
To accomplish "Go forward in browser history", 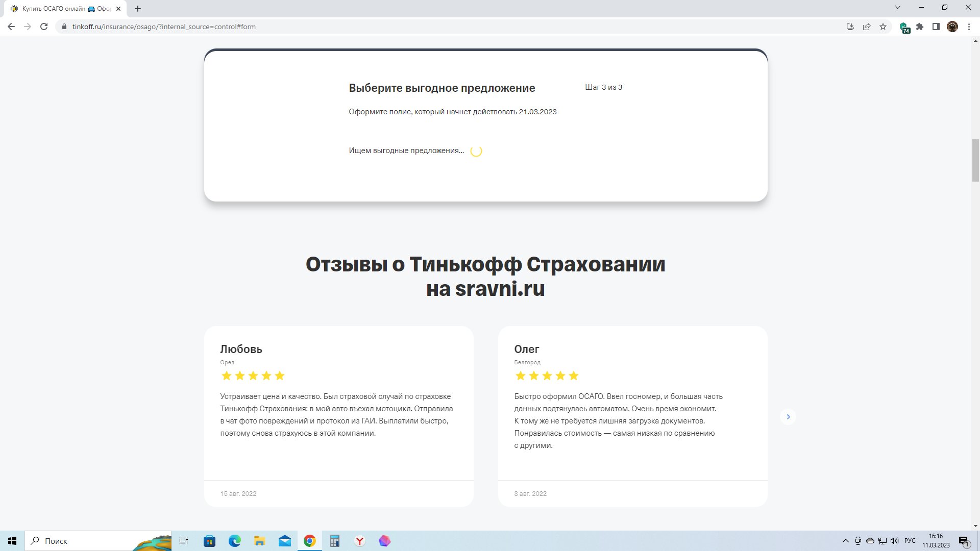I will click(28, 27).
